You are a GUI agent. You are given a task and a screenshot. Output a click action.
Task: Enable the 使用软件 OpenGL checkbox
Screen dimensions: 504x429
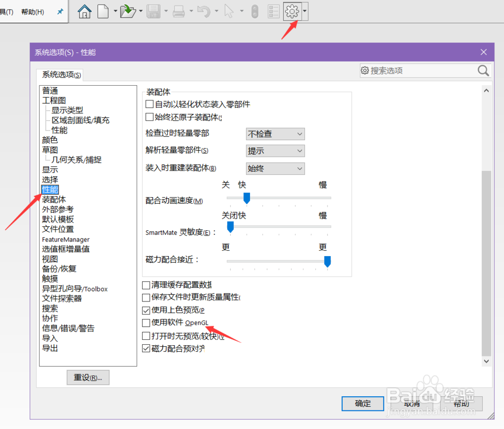coord(146,323)
